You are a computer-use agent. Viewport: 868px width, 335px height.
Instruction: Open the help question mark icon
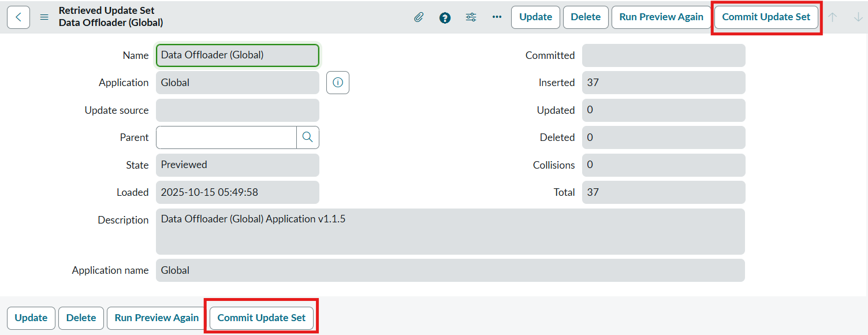point(445,17)
